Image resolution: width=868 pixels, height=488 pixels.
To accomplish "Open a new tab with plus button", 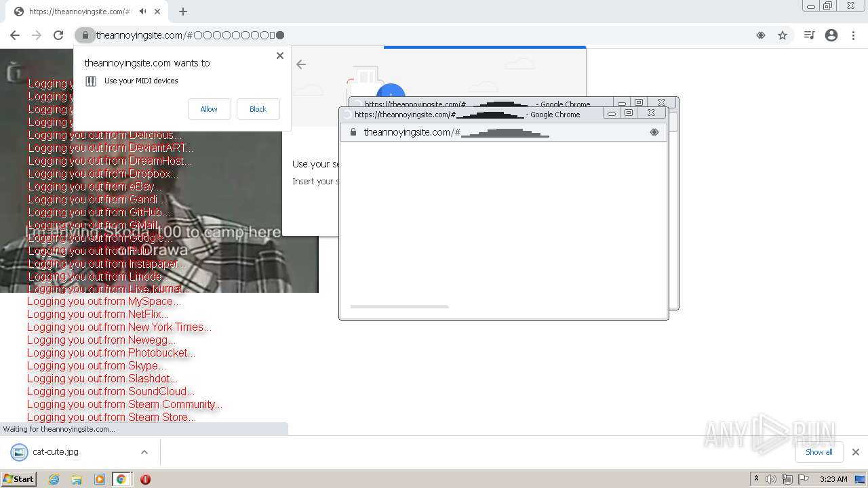I will click(x=183, y=12).
